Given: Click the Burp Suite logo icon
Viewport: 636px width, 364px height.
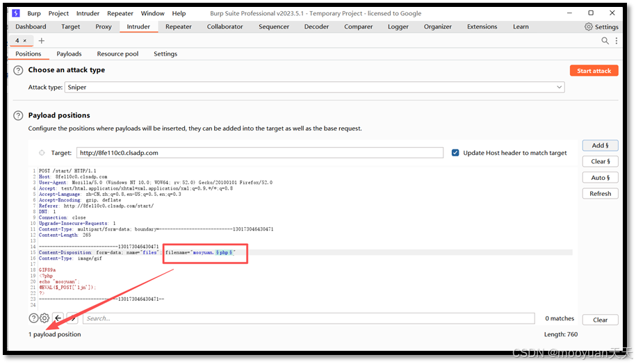Looking at the screenshot, I should point(16,13).
